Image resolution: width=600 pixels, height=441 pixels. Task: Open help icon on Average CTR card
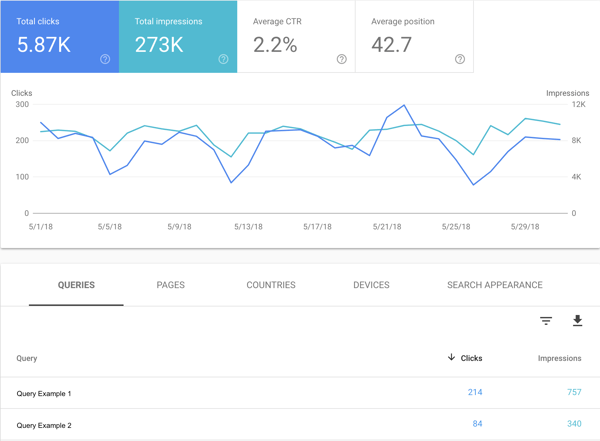click(342, 60)
